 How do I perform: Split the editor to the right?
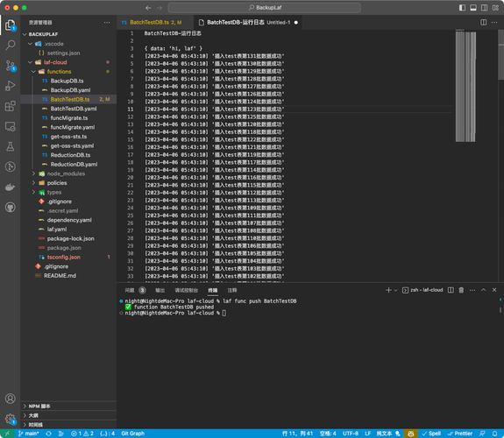(483, 22)
